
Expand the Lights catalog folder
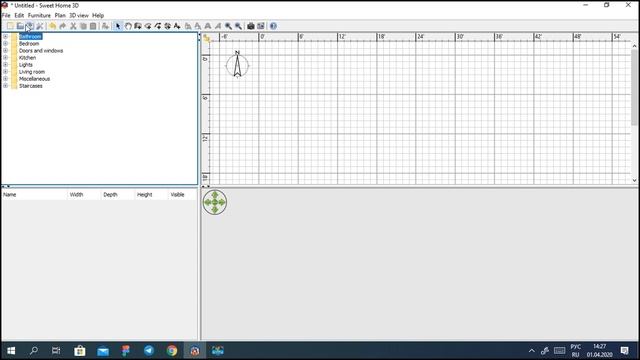[x=5, y=64]
